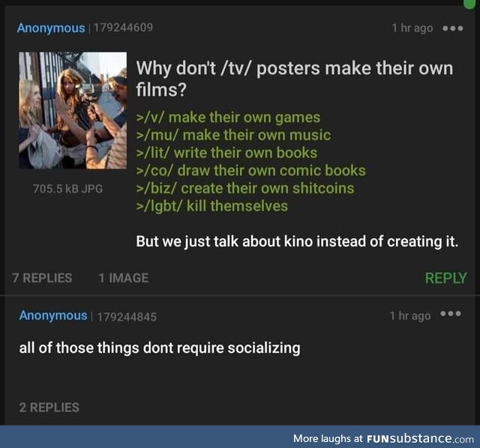The height and width of the screenshot is (448, 480).
Task: Open the three-dot menu on post 179244845
Action: click(451, 313)
